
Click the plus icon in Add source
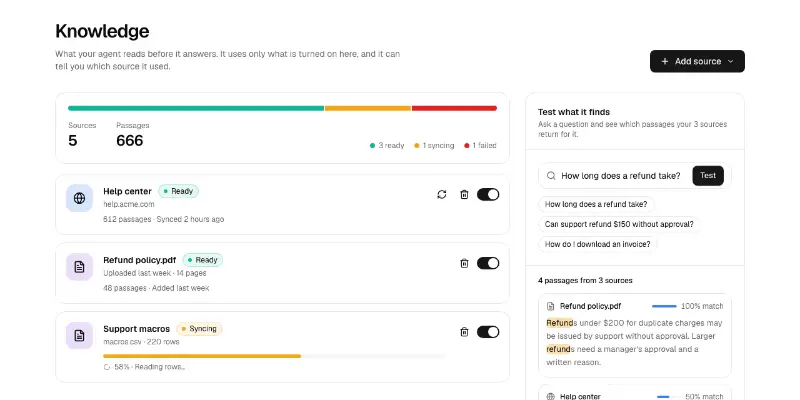click(x=665, y=61)
